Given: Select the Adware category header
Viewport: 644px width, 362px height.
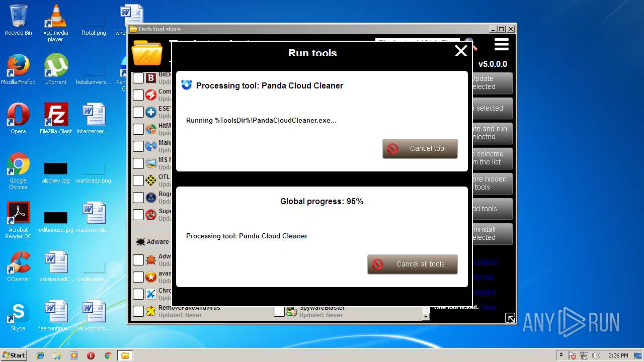Looking at the screenshot, I should [153, 242].
